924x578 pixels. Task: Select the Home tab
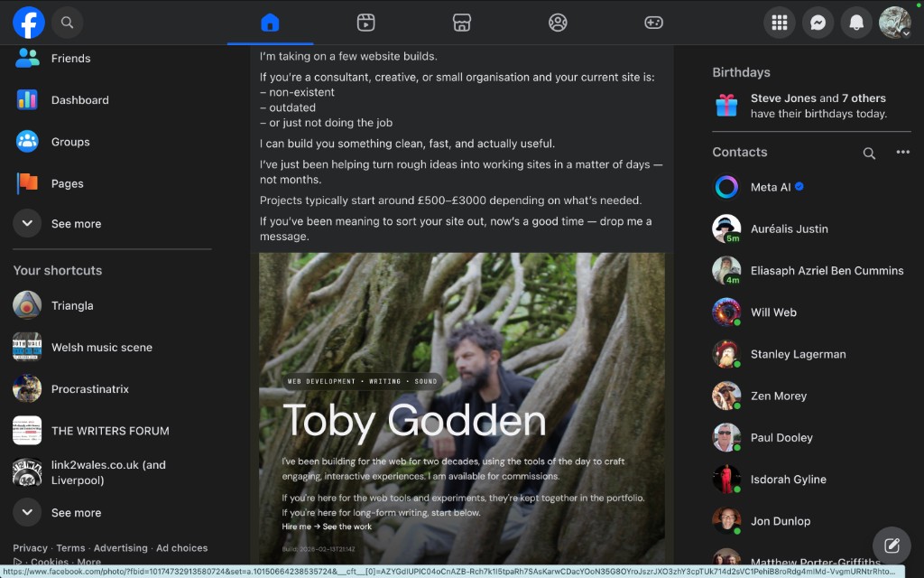pos(270,23)
